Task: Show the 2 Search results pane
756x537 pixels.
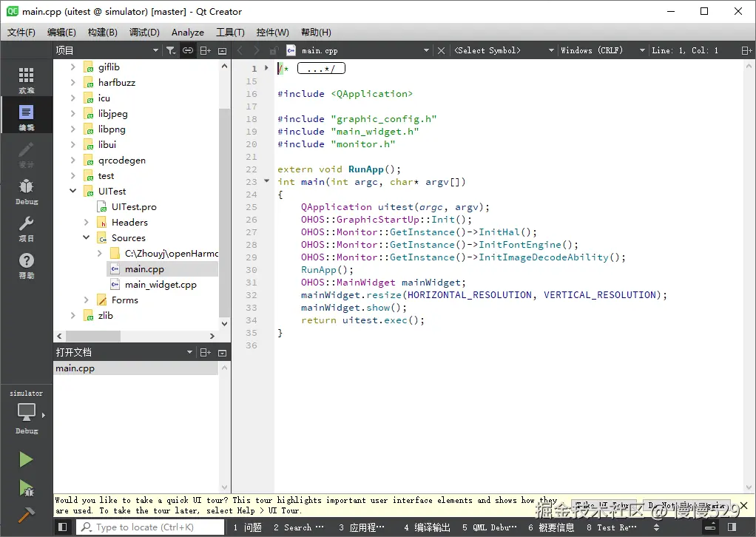Action: point(298,527)
